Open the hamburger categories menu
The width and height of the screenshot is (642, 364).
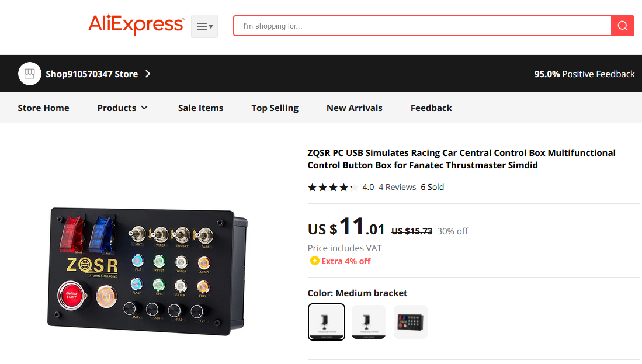point(204,26)
